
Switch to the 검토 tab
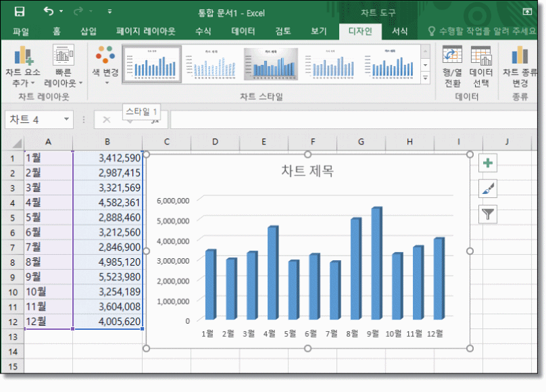283,32
